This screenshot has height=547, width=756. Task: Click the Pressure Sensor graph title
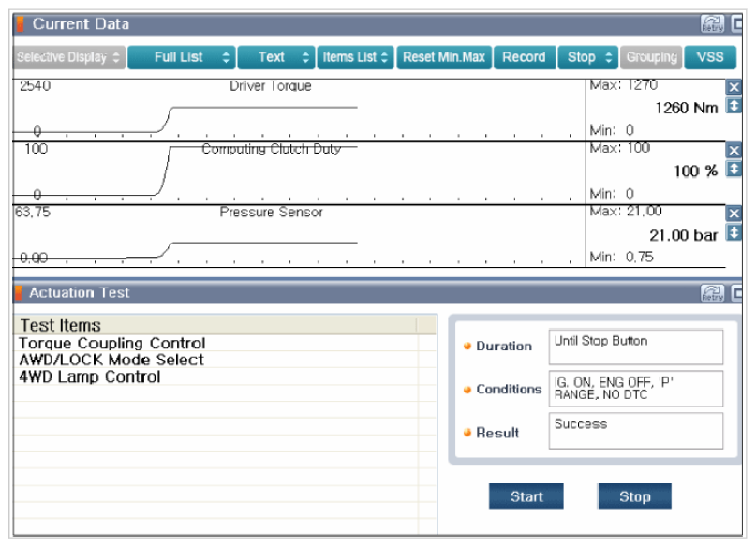tap(271, 213)
